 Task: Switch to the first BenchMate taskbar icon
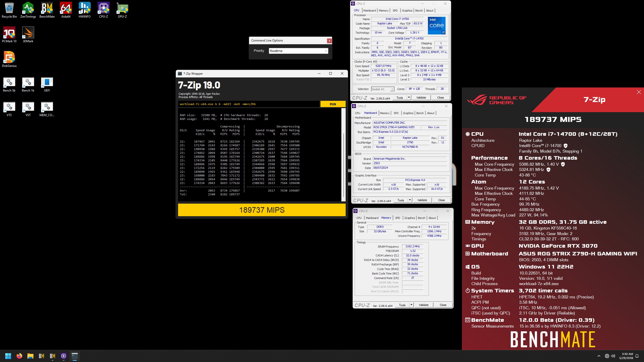tap(42, 356)
